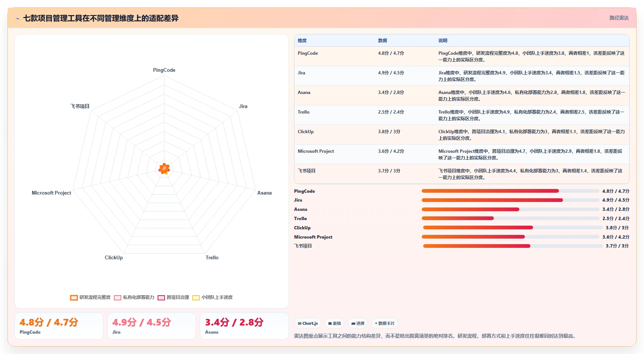The image size is (644, 354).
Task: Toggle the 小团队上手速度 legend item
Action: pos(212,297)
